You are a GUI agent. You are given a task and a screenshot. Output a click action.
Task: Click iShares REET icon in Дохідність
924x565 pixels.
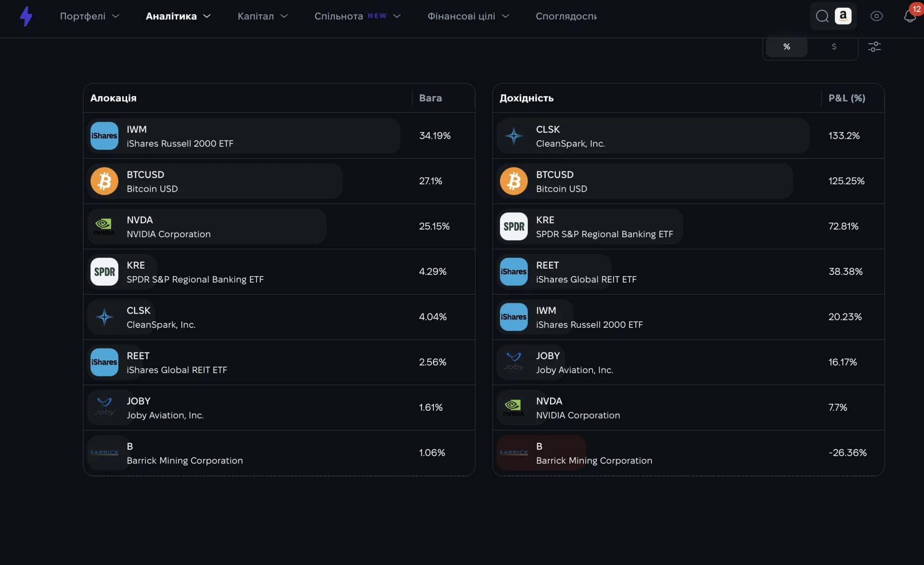tap(514, 271)
